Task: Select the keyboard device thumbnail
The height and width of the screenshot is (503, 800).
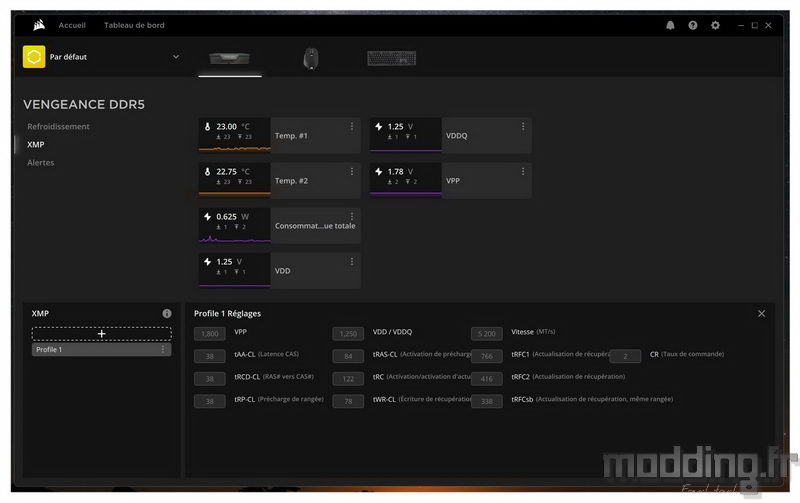Action: pyautogui.click(x=391, y=58)
